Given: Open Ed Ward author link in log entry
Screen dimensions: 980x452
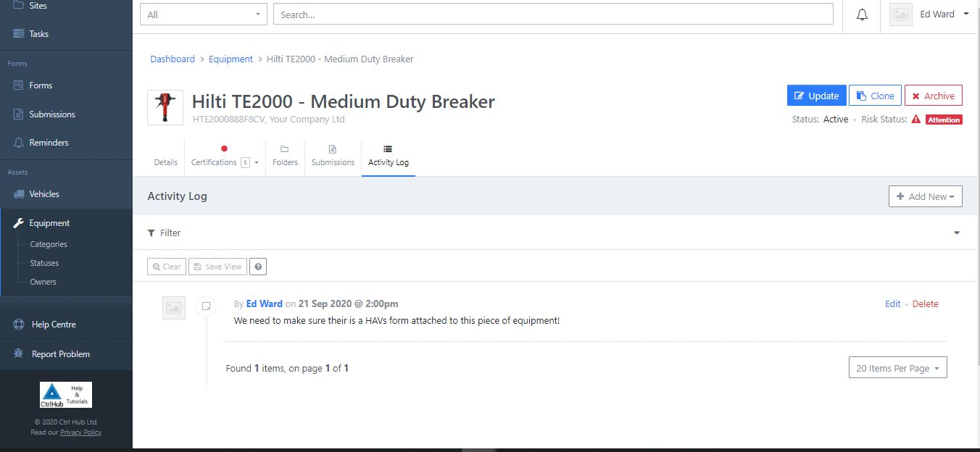Looking at the screenshot, I should click(265, 304).
